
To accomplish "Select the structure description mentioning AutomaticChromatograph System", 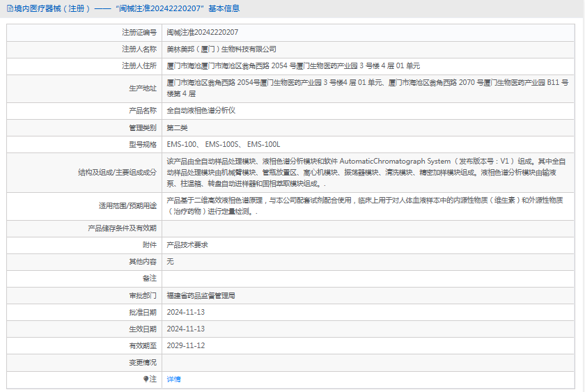I will (366, 172).
